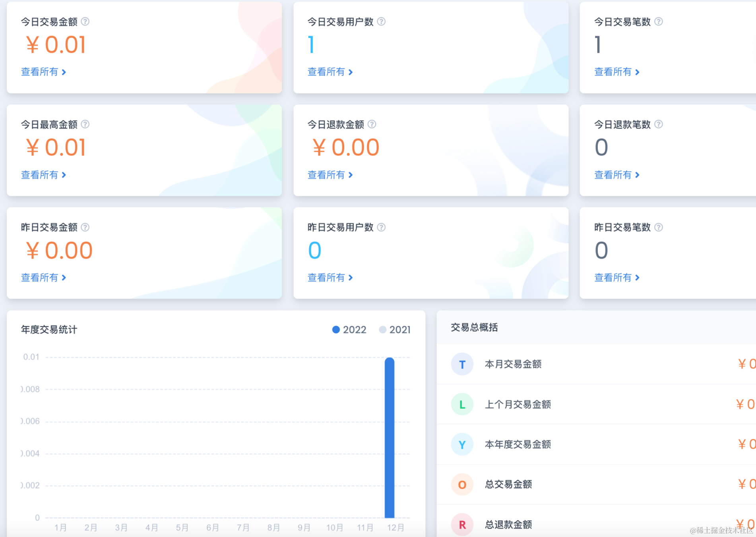Select the 总交易金额 row label

(508, 485)
